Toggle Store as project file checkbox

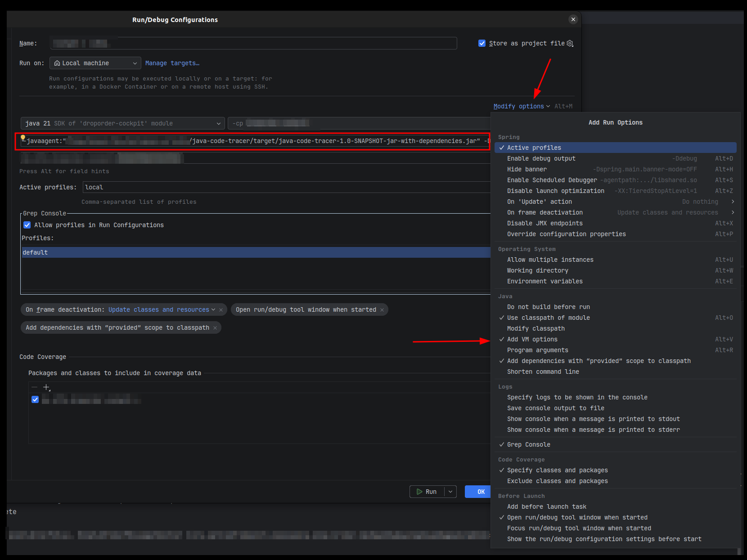[482, 43]
